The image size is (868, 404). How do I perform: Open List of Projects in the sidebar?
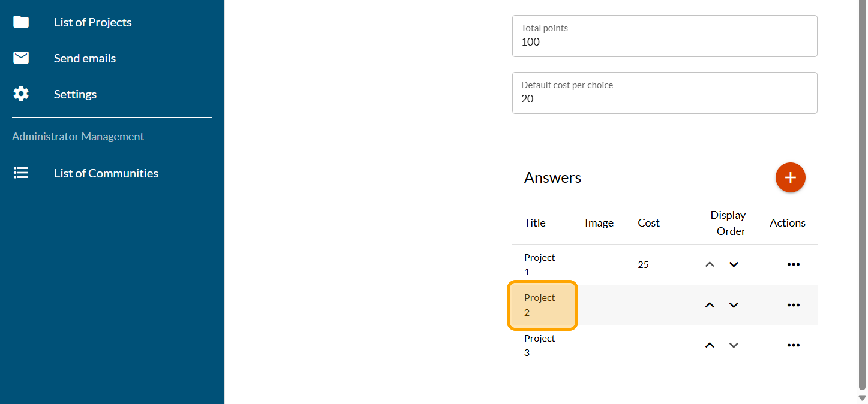tap(93, 22)
